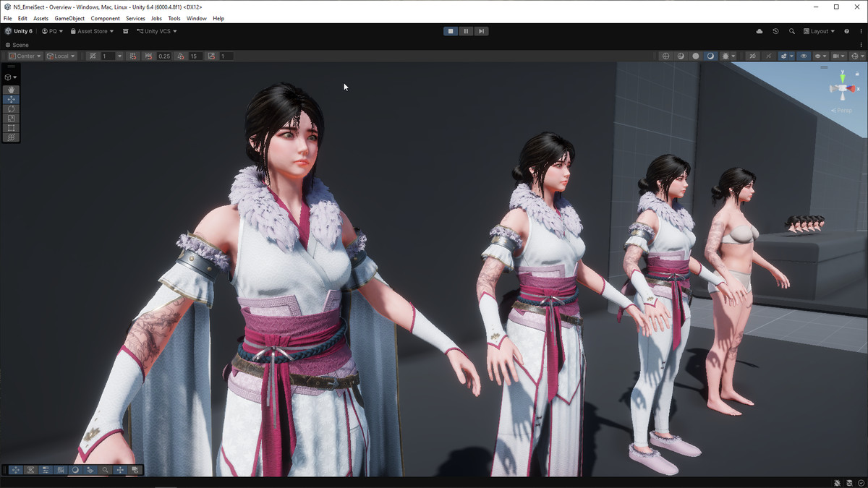The image size is (868, 488).
Task: Pause play mode with the pause button
Action: (x=466, y=31)
